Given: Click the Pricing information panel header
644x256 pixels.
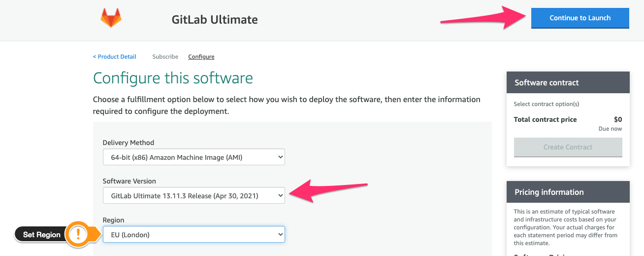Looking at the screenshot, I should pos(568,192).
